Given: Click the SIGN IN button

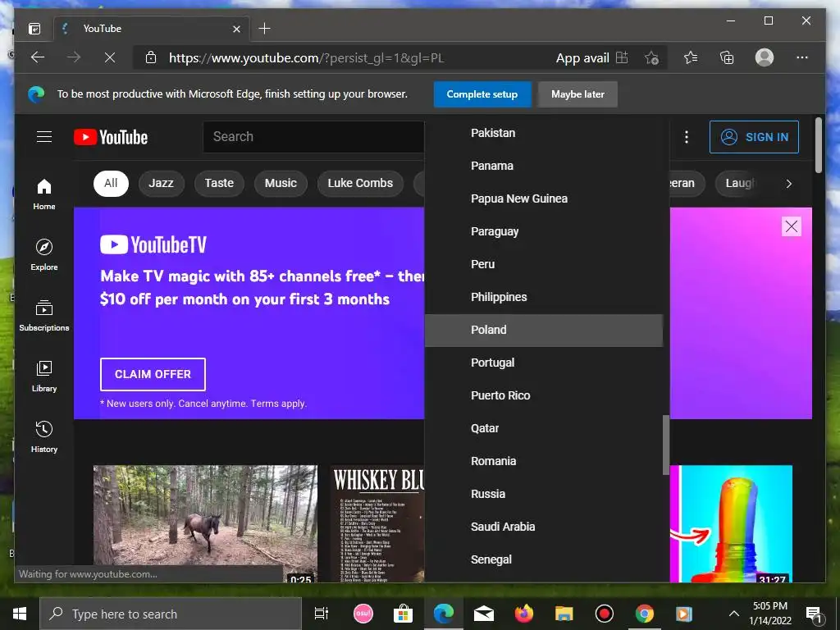Looking at the screenshot, I should coord(754,137).
